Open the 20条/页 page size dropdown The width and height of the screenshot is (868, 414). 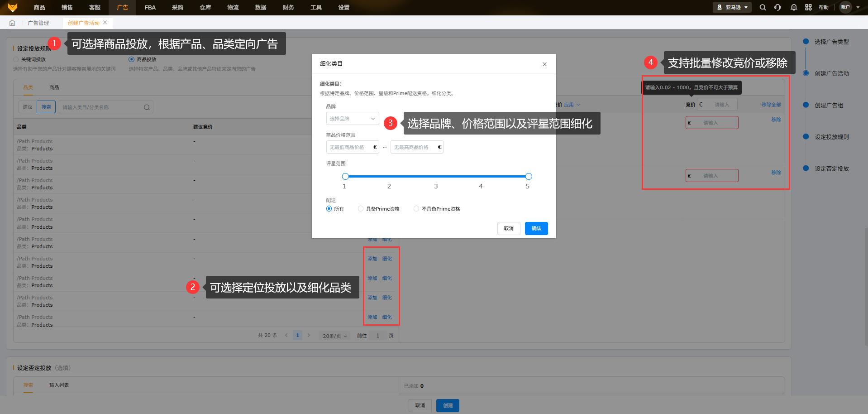click(x=334, y=336)
